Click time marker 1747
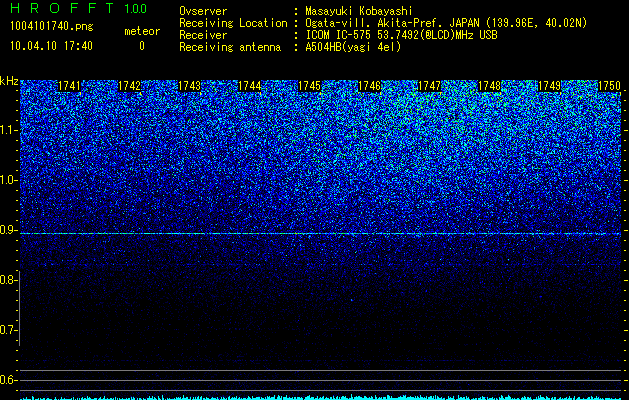The height and width of the screenshot is (400, 629). click(429, 86)
